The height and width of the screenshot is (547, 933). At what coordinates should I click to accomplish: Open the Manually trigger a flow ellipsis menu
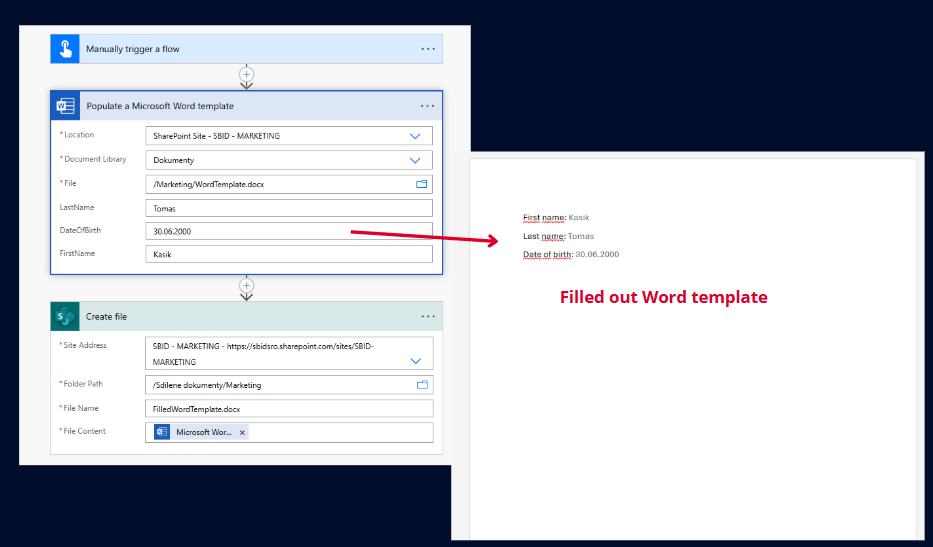(x=428, y=49)
